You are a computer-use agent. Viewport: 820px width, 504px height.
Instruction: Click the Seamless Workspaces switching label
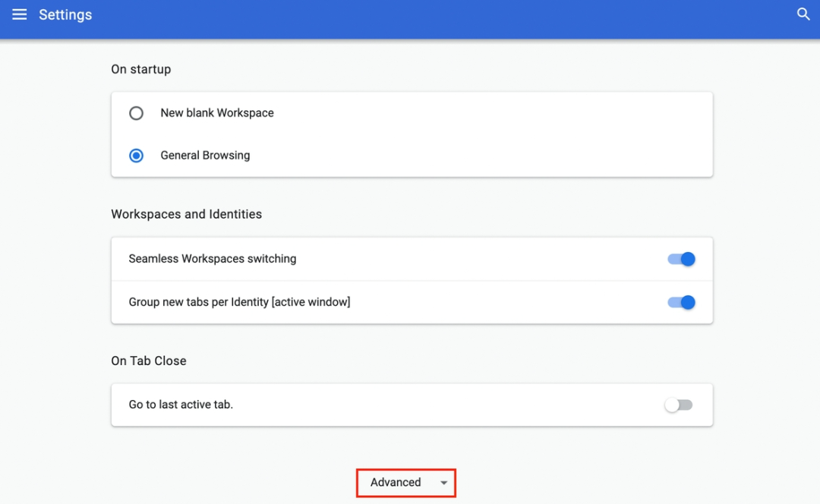[212, 259]
